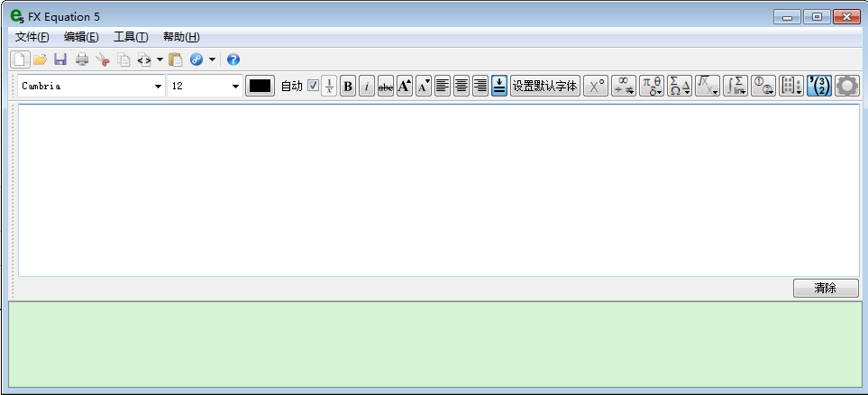Open the settings gear icon
The height and width of the screenshot is (395, 868).
(847, 86)
